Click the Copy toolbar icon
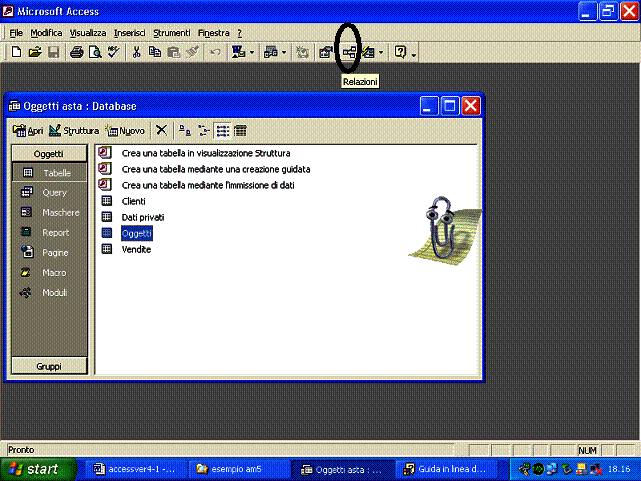This screenshot has width=641, height=481. pyautogui.click(x=155, y=52)
